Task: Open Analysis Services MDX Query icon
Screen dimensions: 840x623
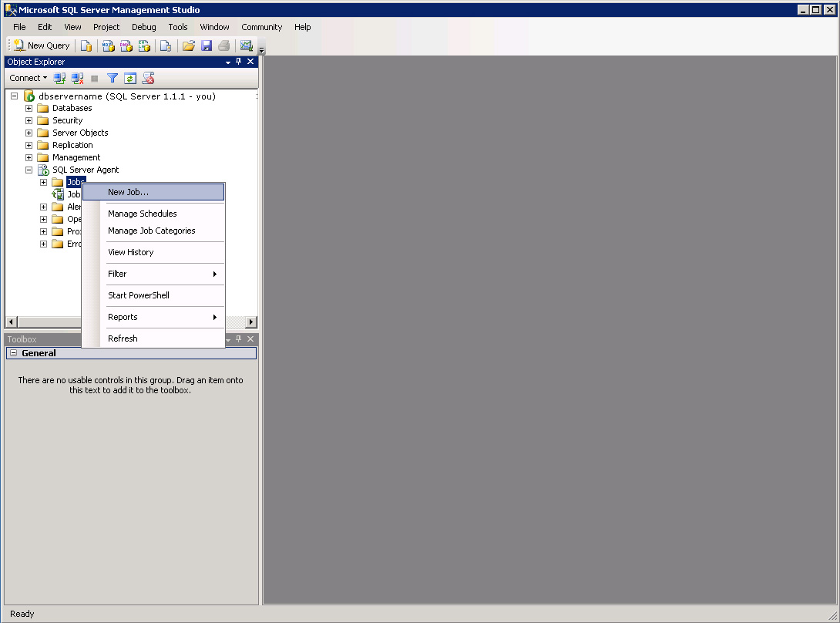Action: [108, 46]
